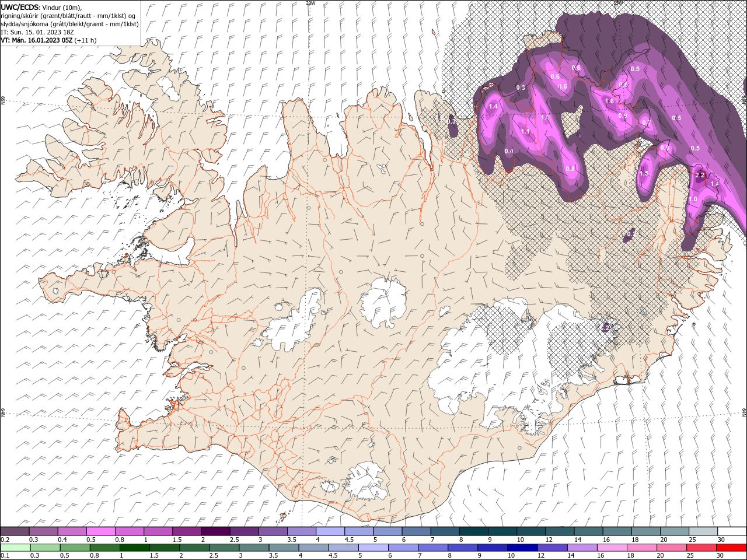Click the 0.1 label in the bottom scale

5,556
